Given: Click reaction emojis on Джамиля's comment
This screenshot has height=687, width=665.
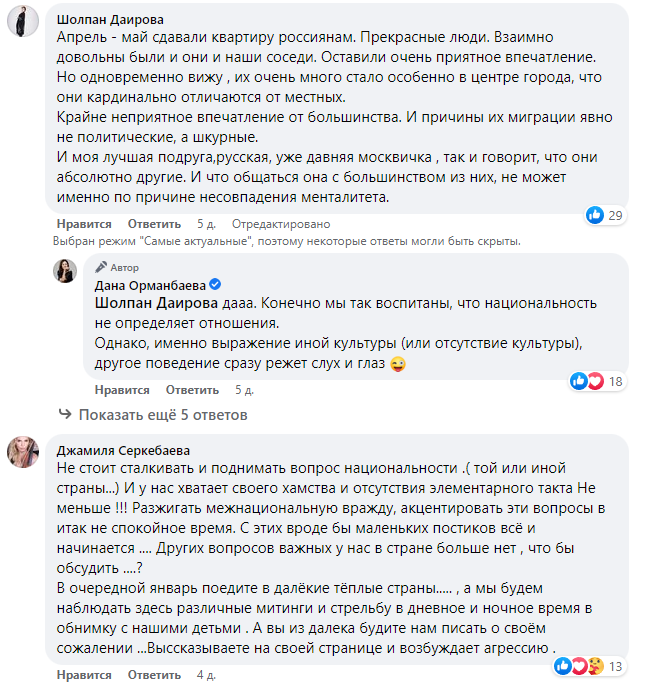Looking at the screenshot, I should [574, 666].
